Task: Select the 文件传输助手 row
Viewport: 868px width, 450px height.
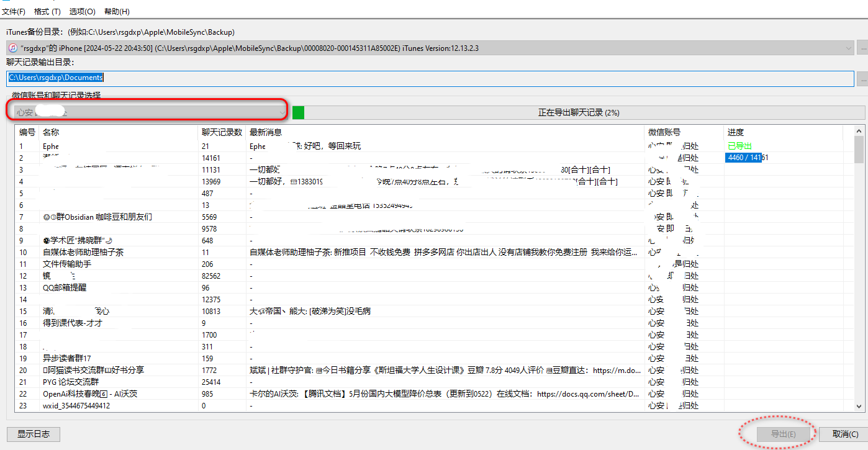Action: [x=435, y=264]
